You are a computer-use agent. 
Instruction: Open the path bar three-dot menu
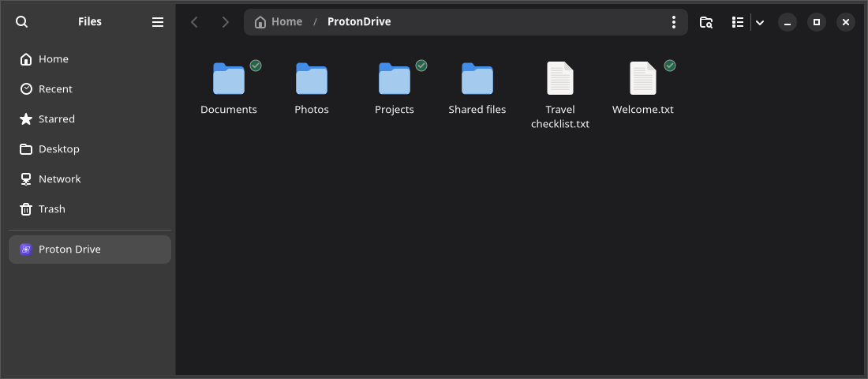point(674,22)
